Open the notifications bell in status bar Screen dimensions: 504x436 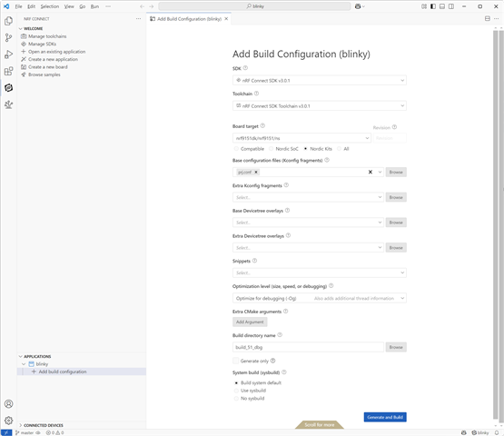click(x=497, y=432)
